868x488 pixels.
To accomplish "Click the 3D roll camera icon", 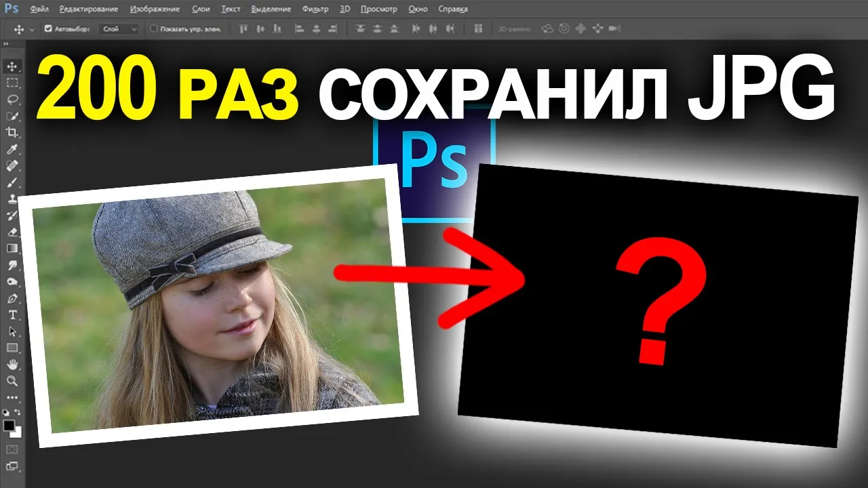I will pyautogui.click(x=564, y=29).
